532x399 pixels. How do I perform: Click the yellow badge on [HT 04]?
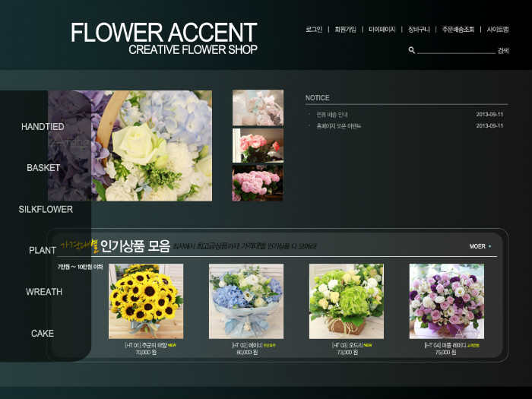(x=473, y=345)
